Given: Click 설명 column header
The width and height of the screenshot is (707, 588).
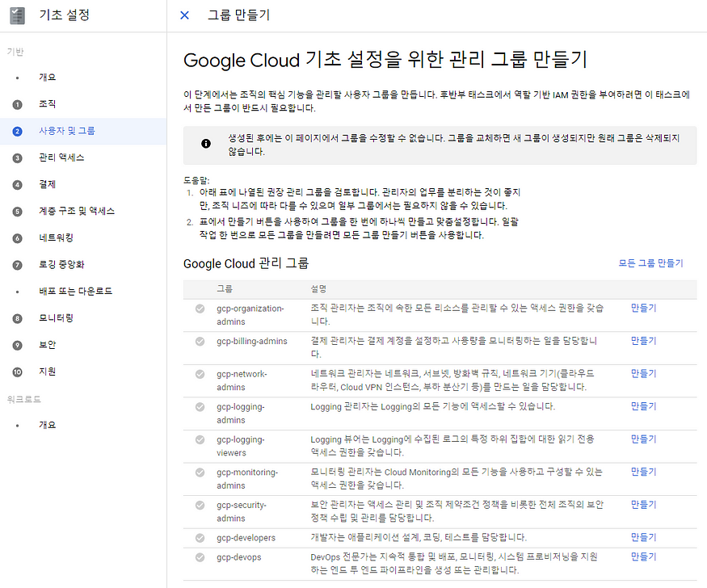Looking at the screenshot, I should coord(318,289).
